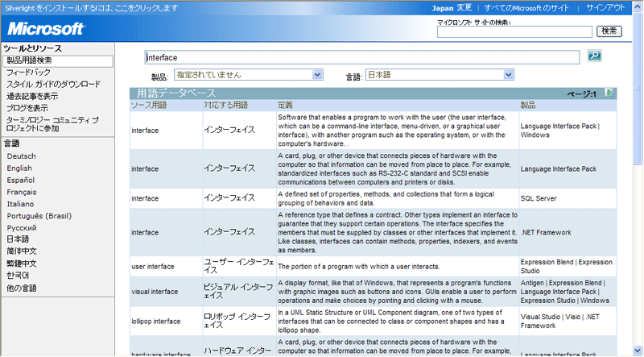The height and width of the screenshot is (357, 644).
Task: Open すべてのMicrosoft のサイト link
Action: [526, 8]
